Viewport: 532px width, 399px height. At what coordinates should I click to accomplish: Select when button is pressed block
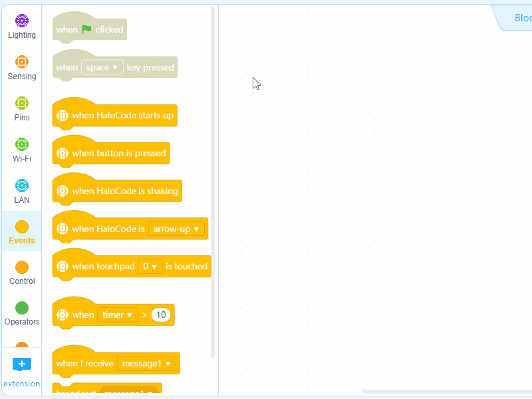(x=111, y=152)
